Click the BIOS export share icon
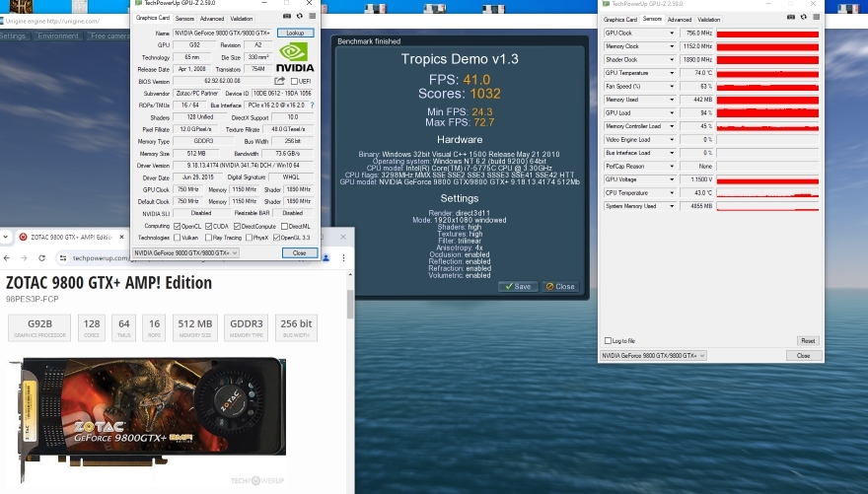Viewport: 868px width, 494px height. point(279,81)
